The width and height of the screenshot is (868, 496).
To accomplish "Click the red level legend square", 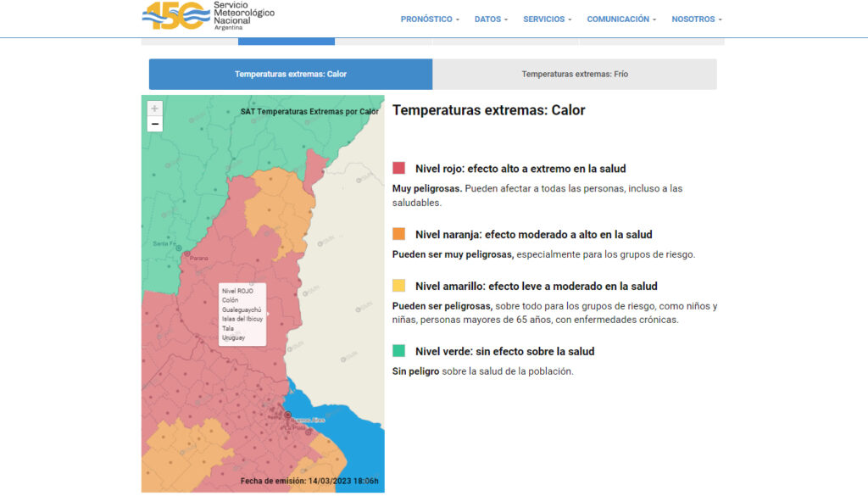I will tap(399, 169).
